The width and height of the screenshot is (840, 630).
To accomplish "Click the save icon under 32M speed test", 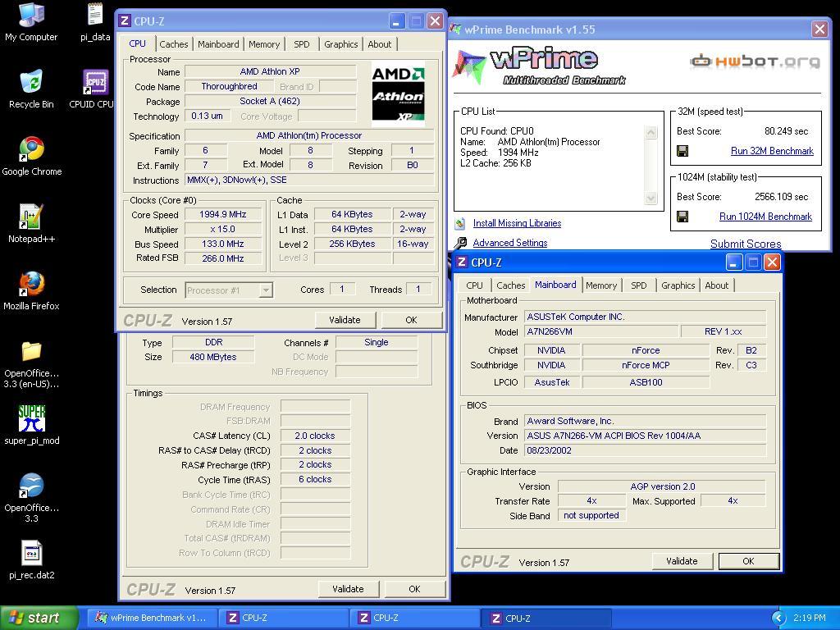I will point(682,151).
